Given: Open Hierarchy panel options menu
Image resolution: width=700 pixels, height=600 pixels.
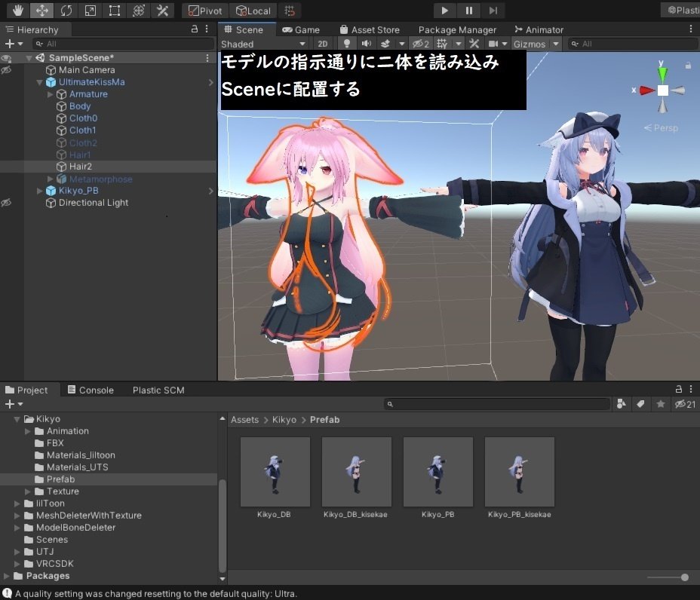Looking at the screenshot, I should [207, 29].
